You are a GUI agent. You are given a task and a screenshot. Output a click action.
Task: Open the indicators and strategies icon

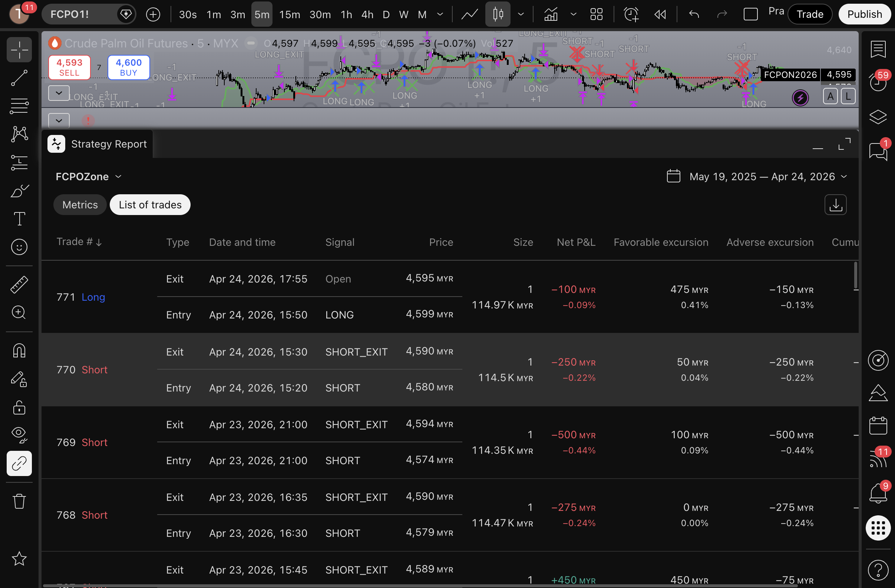tap(551, 14)
